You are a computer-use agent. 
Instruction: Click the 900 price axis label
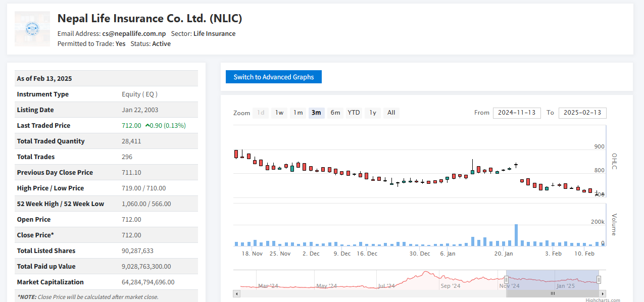click(599, 146)
